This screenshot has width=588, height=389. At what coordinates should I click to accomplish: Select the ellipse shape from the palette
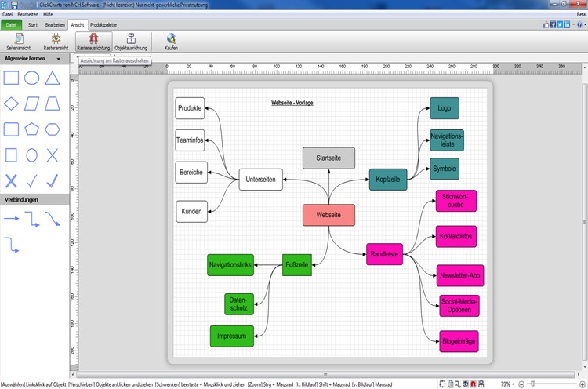(x=31, y=78)
